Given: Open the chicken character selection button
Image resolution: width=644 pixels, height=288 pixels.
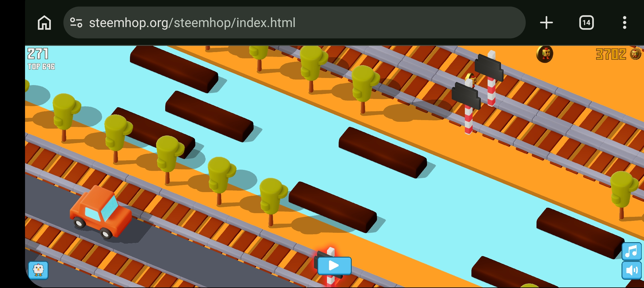Looking at the screenshot, I should point(38,270).
